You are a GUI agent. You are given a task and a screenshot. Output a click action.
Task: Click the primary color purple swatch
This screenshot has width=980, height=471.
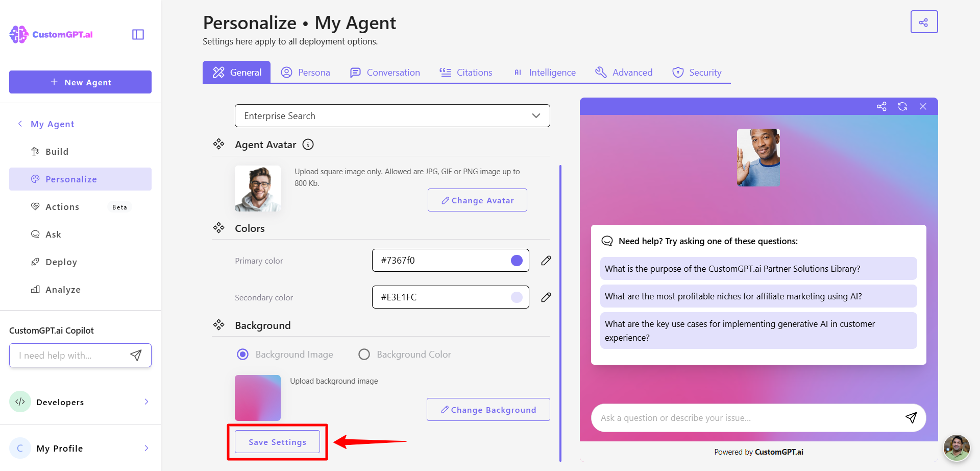(x=517, y=261)
